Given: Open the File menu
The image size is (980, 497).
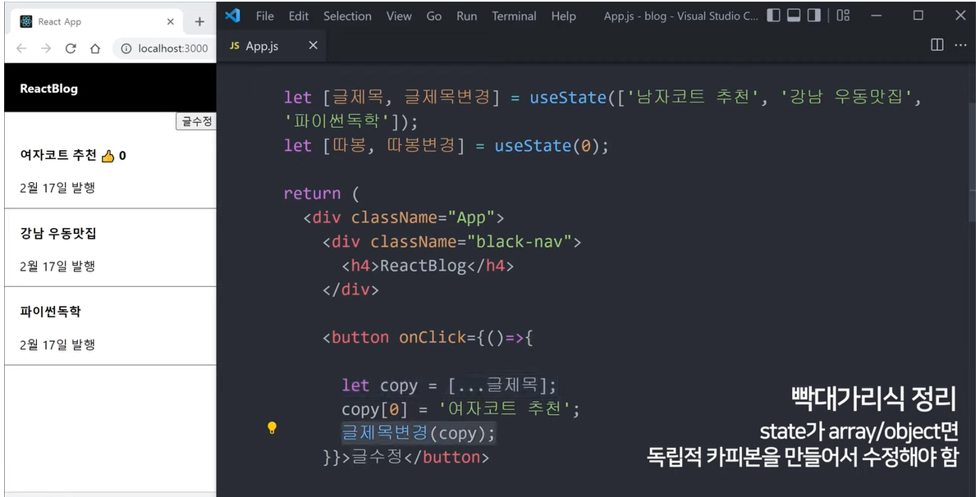Looking at the screenshot, I should 265,16.
